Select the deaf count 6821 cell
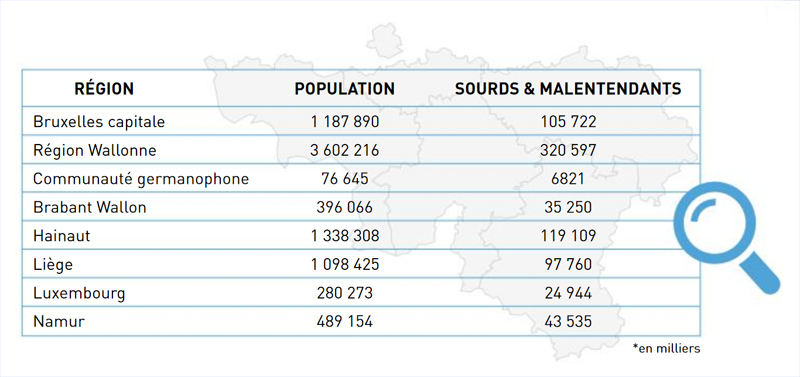The width and height of the screenshot is (800, 377). (568, 180)
